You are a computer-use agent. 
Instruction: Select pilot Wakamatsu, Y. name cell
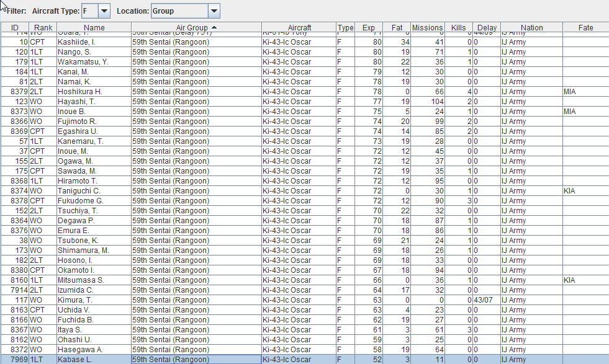tap(94, 62)
